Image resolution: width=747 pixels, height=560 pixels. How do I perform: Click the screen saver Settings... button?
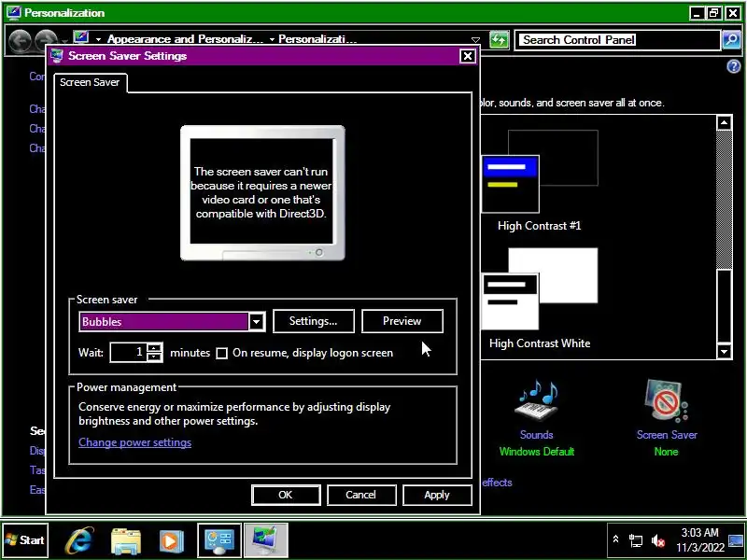[314, 321]
